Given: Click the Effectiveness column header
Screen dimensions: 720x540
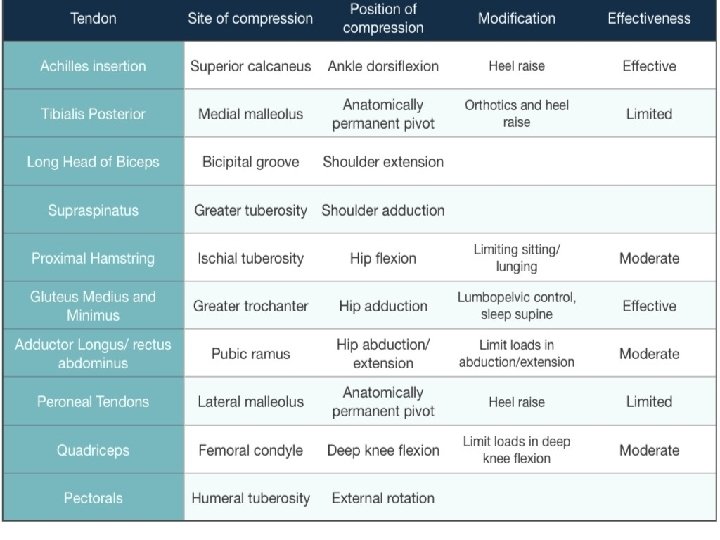Looking at the screenshot, I should (x=649, y=19).
